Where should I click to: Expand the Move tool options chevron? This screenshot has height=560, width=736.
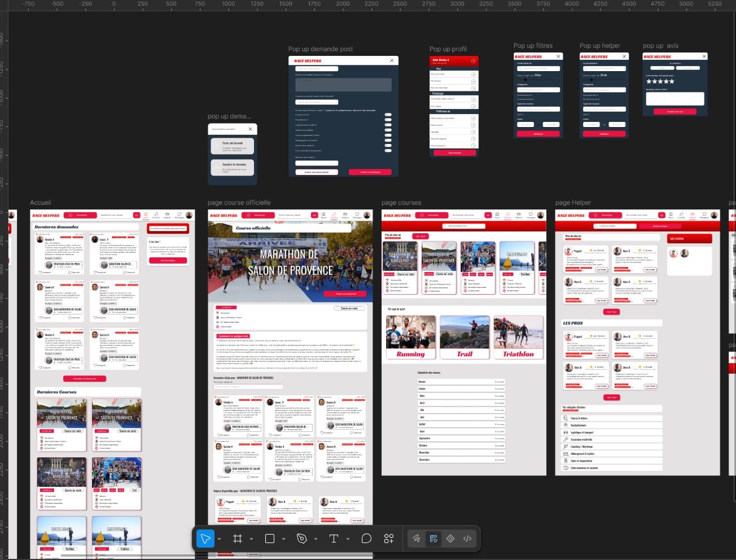tap(219, 539)
